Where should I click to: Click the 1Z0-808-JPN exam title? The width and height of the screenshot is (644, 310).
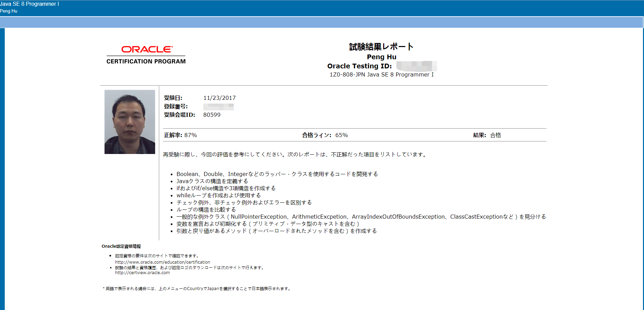381,75
